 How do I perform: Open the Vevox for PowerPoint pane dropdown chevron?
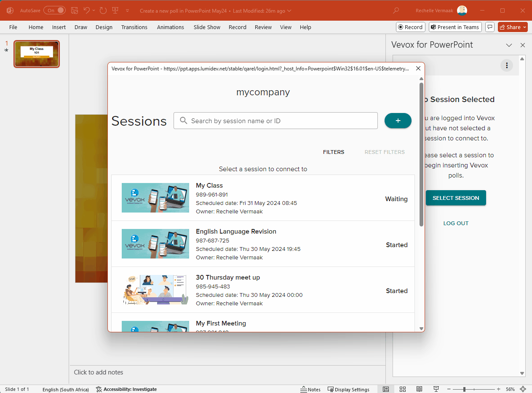point(509,45)
